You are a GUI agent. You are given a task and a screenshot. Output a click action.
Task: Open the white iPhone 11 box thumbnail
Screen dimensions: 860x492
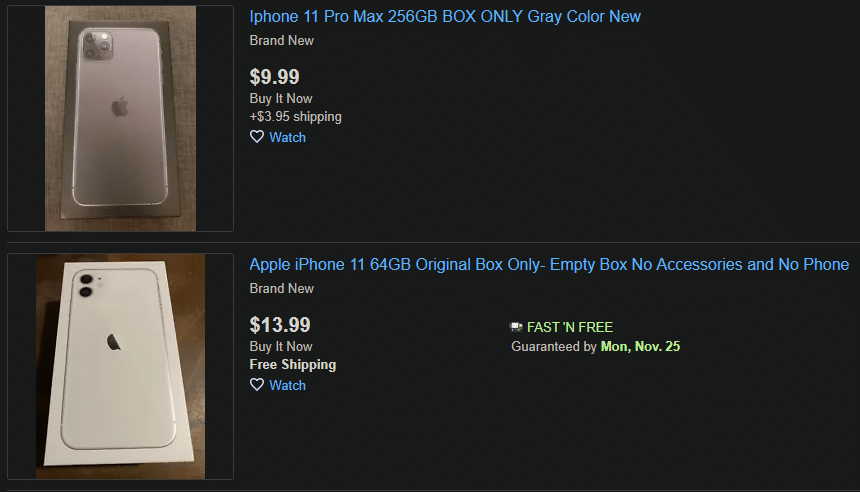120,366
